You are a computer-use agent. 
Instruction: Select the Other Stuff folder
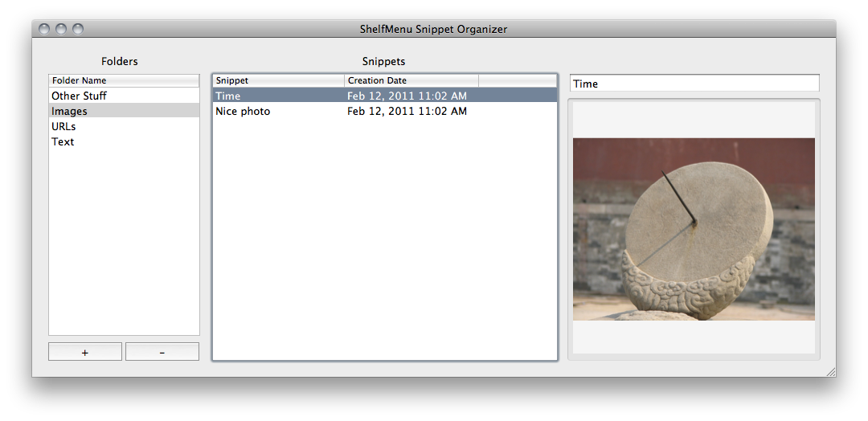(79, 96)
